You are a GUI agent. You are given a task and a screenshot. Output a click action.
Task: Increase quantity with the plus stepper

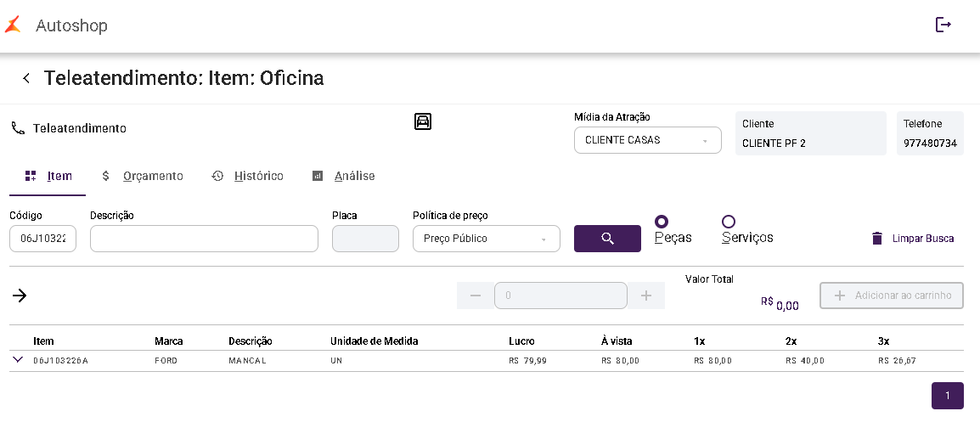[646, 296]
